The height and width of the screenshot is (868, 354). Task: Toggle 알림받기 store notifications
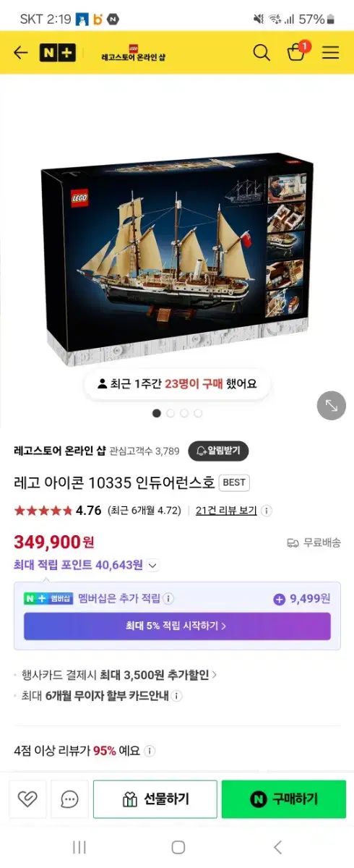[218, 451]
